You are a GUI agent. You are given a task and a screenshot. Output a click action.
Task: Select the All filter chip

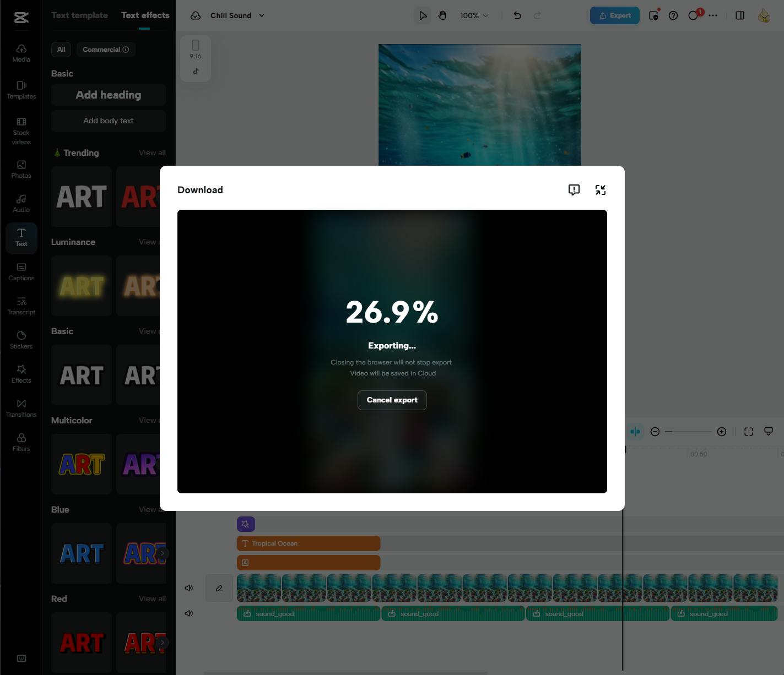pos(61,50)
